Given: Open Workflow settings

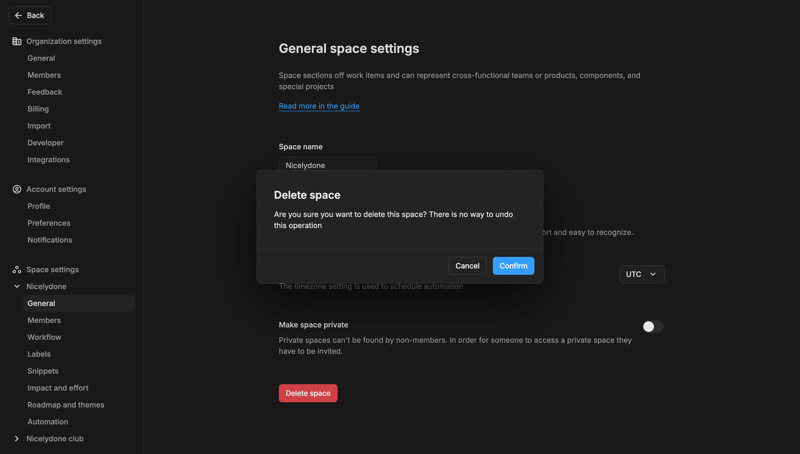Looking at the screenshot, I should coord(44,337).
